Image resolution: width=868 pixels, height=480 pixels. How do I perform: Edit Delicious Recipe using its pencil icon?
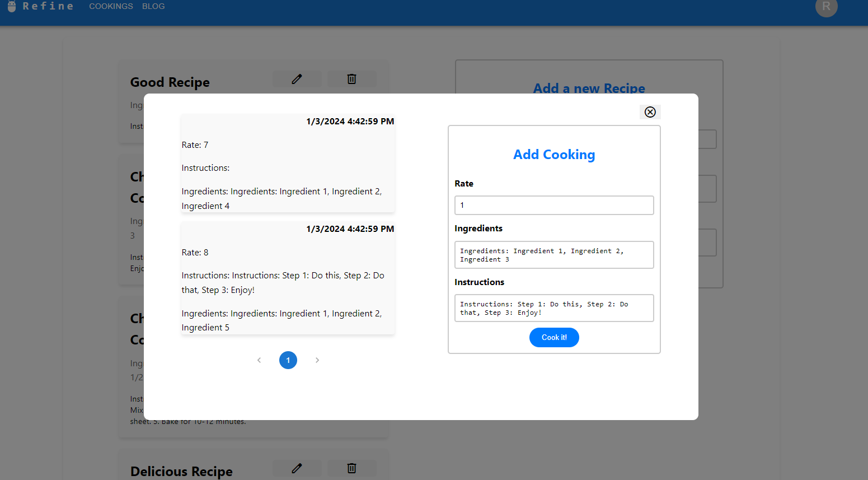(297, 468)
